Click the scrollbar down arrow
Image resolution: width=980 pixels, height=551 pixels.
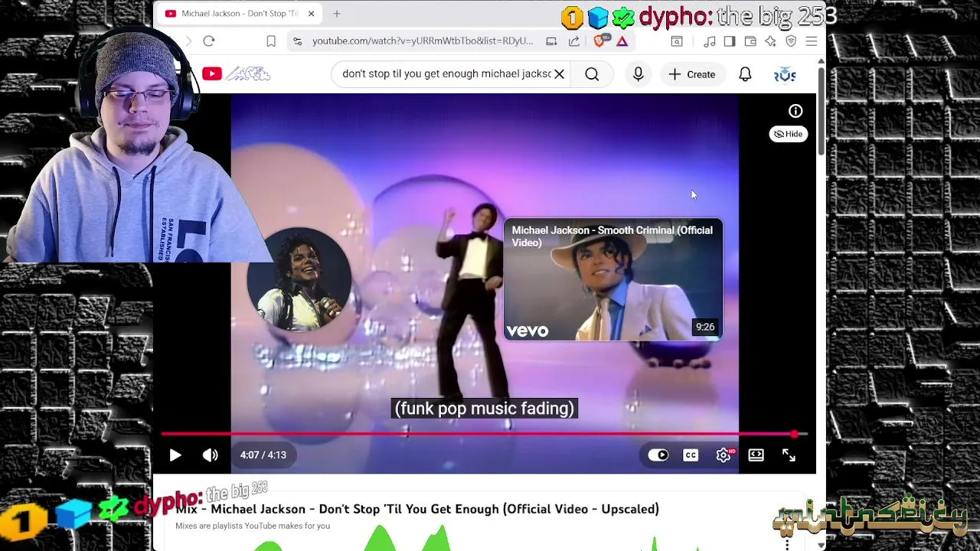[x=822, y=545]
